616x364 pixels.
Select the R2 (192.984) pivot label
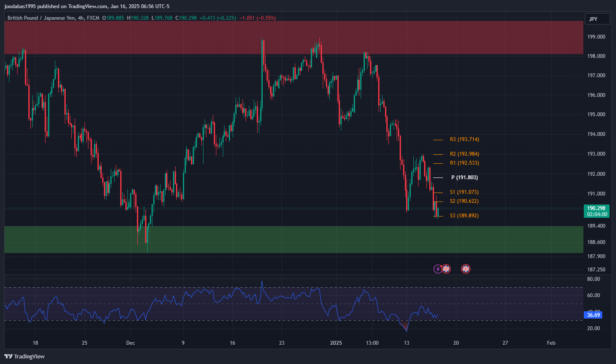[464, 154]
